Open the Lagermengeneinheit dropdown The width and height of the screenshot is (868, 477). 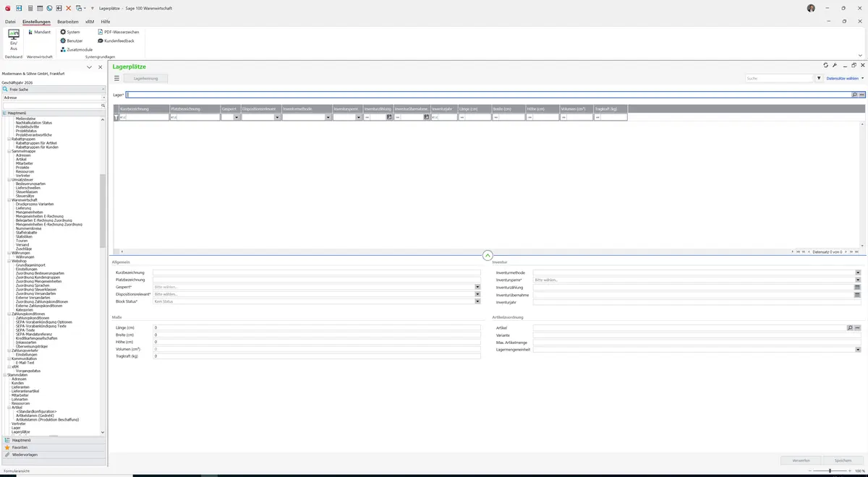click(x=858, y=349)
